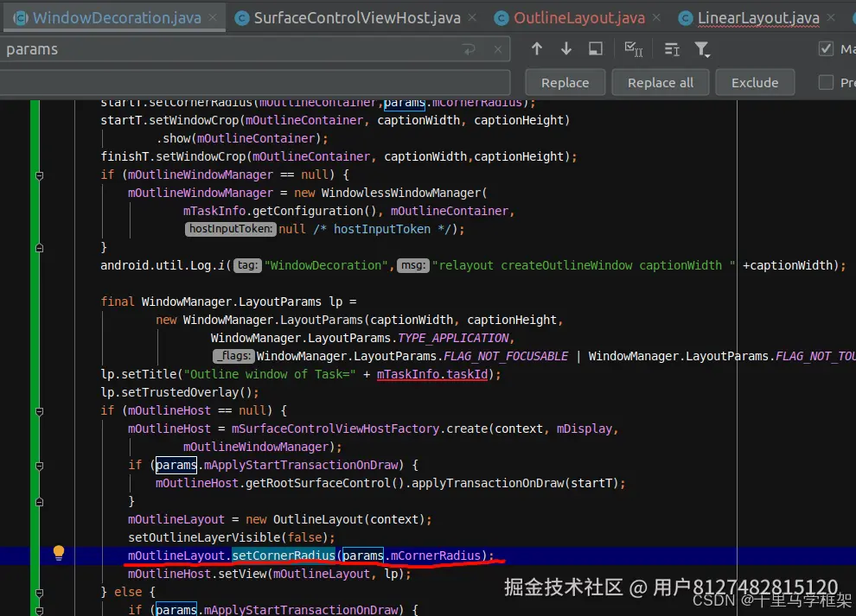The width and height of the screenshot is (856, 616).
Task: Click the Exclude button
Action: tap(755, 82)
